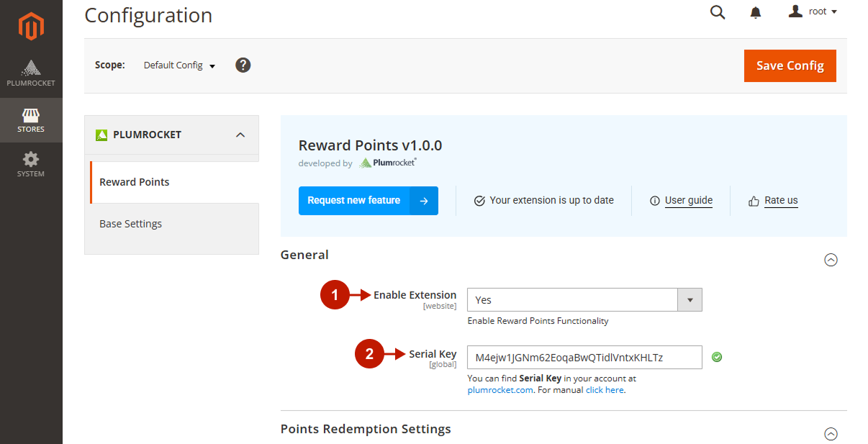The image size is (868, 444).
Task: Open the Stores sidebar menu
Action: coord(31,120)
